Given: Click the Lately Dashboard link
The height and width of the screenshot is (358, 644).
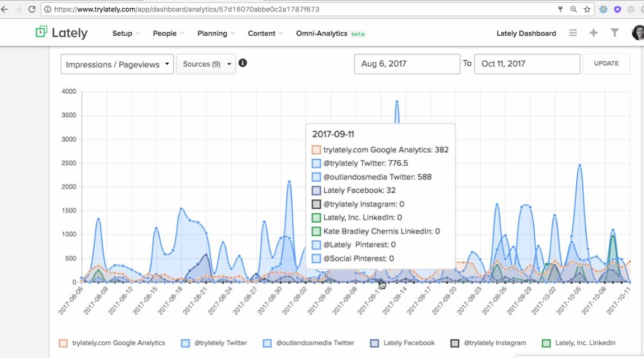Looking at the screenshot, I should coord(526,34).
